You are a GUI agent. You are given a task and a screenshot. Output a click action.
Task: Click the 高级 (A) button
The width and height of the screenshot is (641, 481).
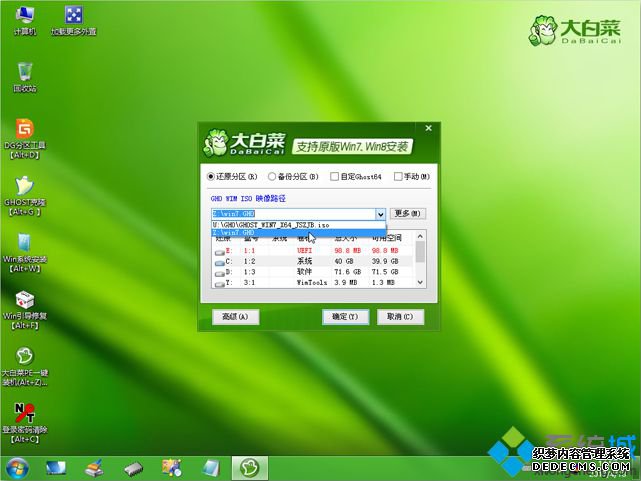point(235,317)
